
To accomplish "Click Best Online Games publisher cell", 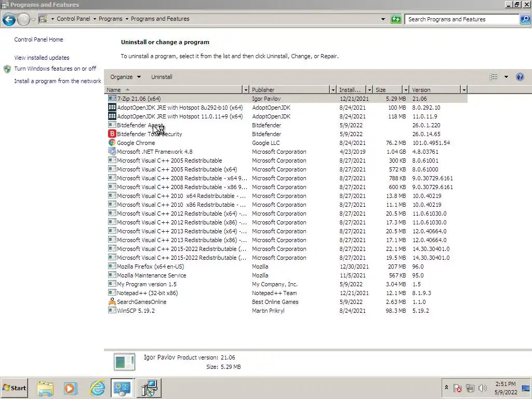I will [x=275, y=302].
